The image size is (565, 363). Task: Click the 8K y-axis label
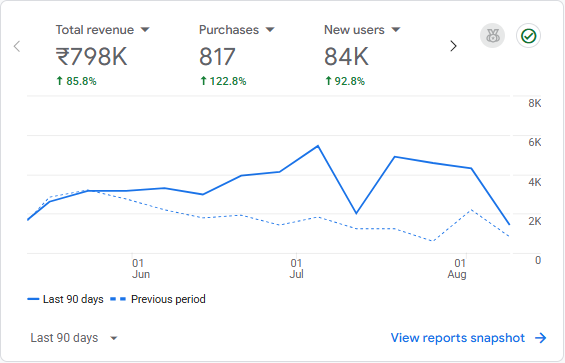tap(535, 103)
